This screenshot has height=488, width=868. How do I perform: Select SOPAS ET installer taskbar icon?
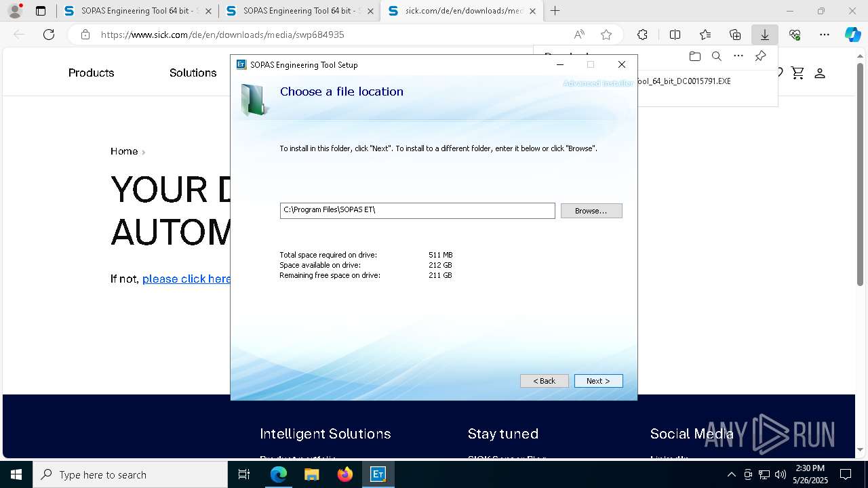coord(378,474)
